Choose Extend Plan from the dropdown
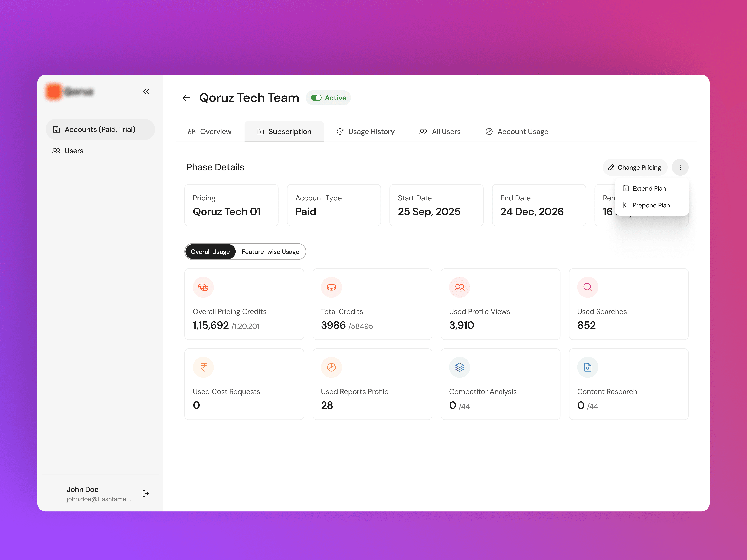Screen dimensions: 747x560 pyautogui.click(x=649, y=188)
